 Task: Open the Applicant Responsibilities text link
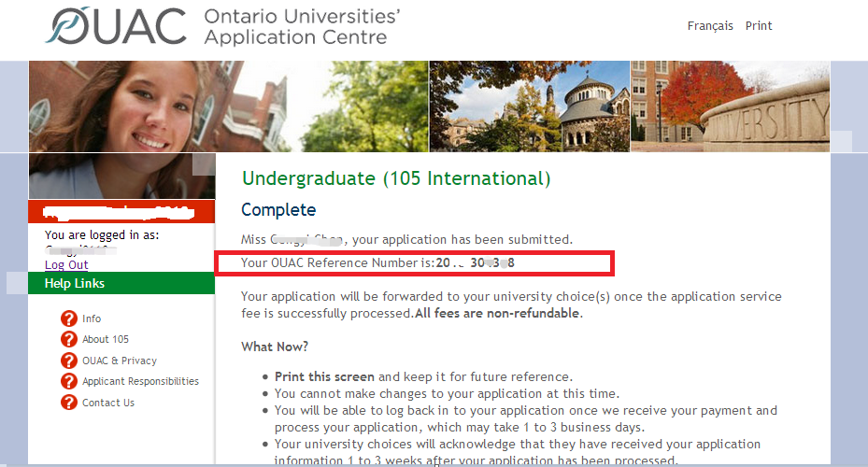[x=140, y=381]
